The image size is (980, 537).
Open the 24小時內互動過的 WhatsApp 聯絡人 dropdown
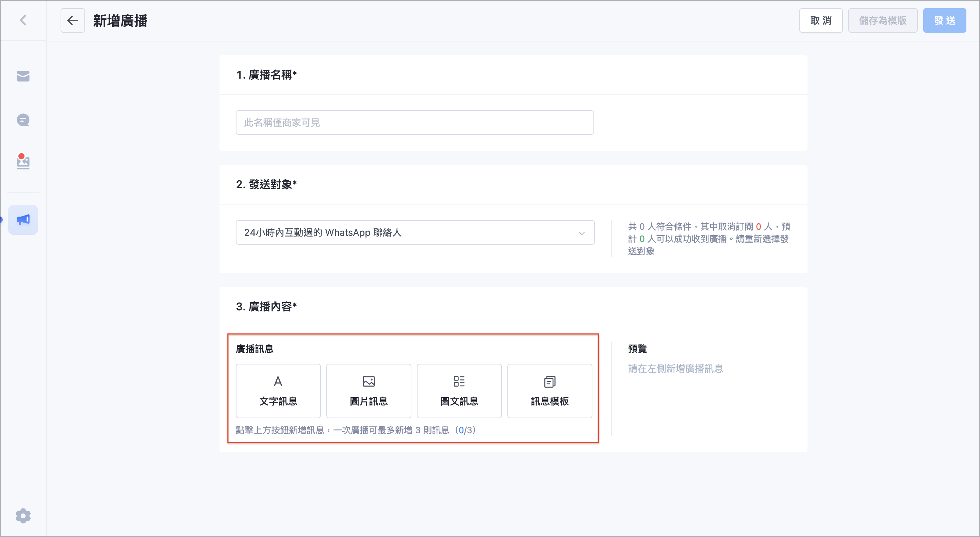pos(415,232)
